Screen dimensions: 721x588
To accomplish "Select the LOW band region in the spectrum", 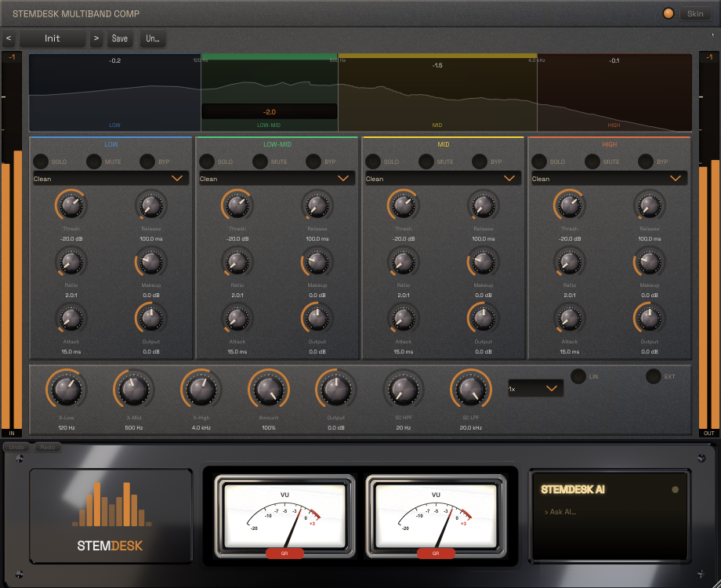I will (x=115, y=93).
